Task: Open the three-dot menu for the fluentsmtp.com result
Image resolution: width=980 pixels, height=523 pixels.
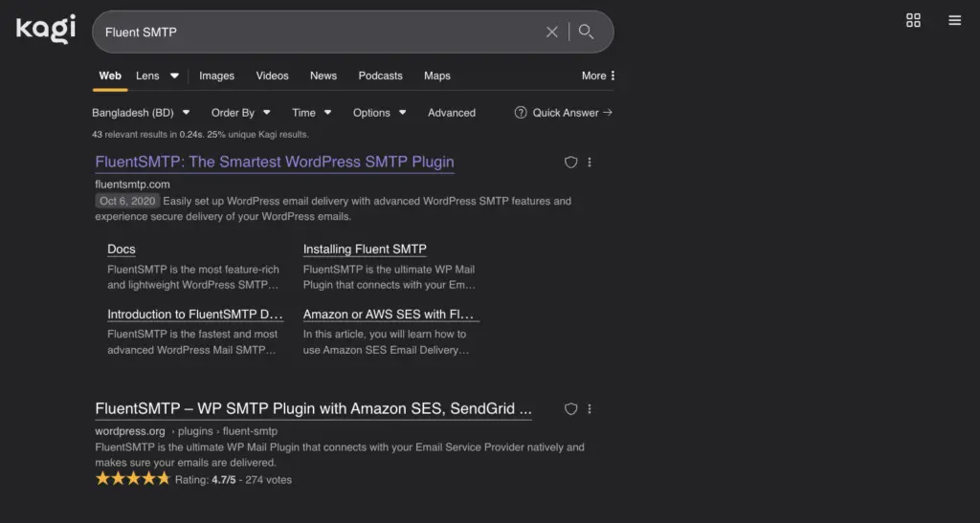Action: click(590, 163)
